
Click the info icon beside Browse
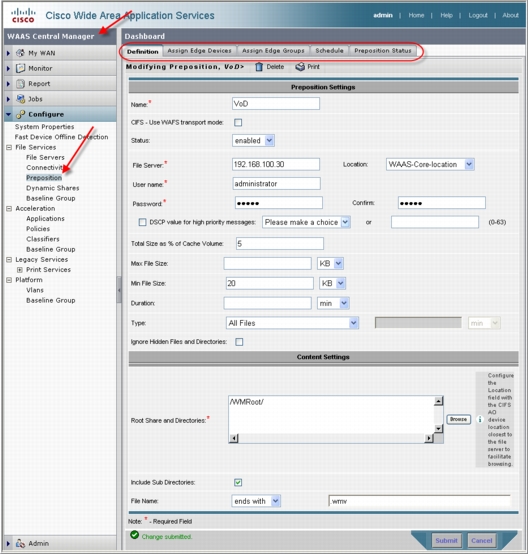[x=480, y=419]
